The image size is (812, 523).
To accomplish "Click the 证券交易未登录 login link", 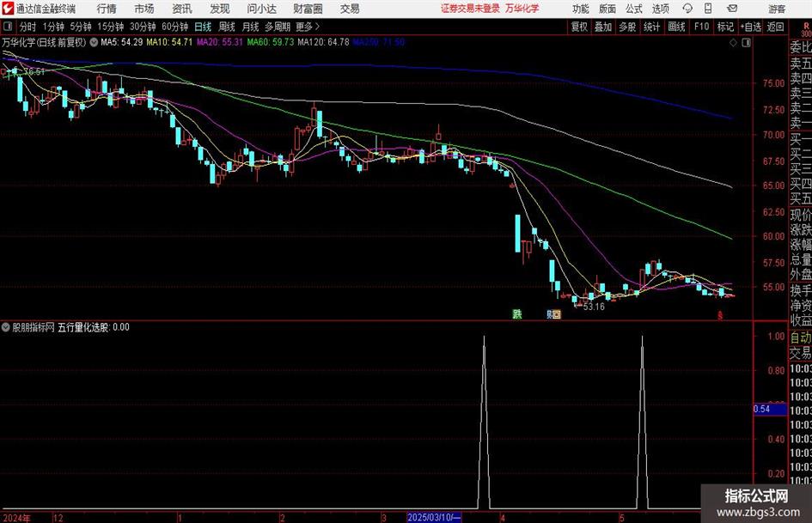I will tap(470, 9).
